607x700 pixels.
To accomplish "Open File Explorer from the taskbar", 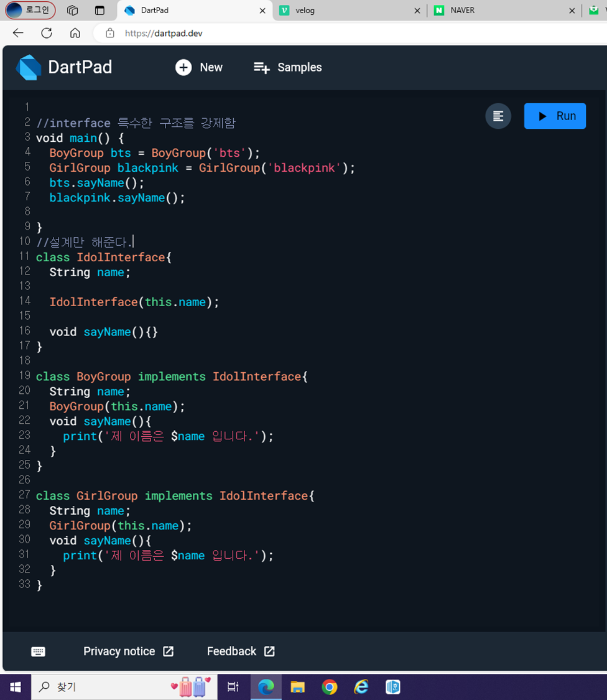I will 298,687.
